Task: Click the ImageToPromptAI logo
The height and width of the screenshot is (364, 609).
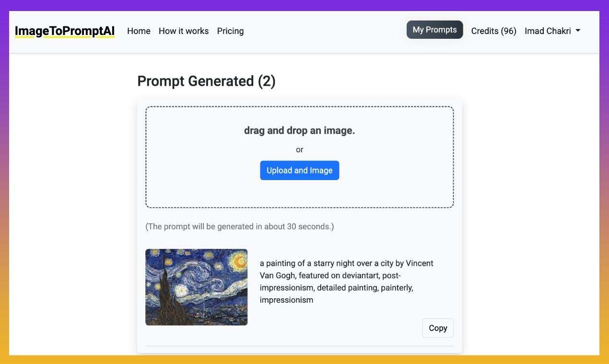Action: point(65,31)
